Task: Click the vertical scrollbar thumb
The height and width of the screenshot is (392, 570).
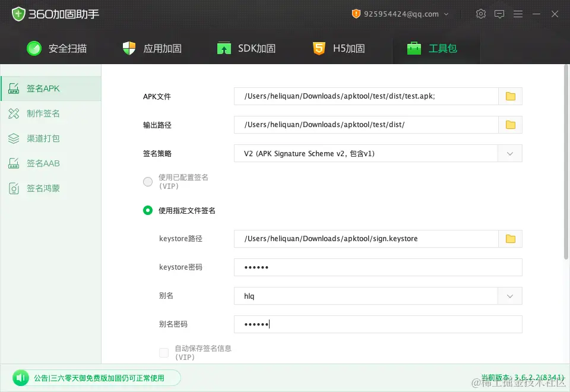Action: [x=566, y=162]
